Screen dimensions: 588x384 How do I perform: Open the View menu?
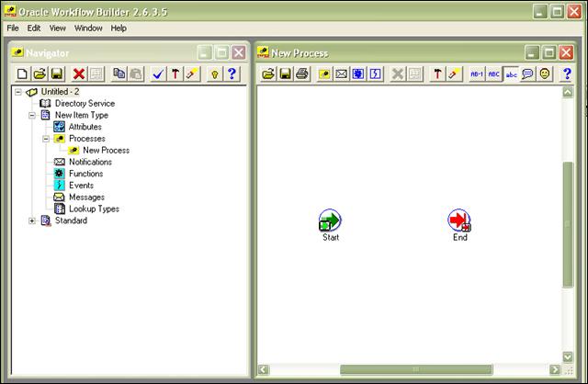(57, 28)
